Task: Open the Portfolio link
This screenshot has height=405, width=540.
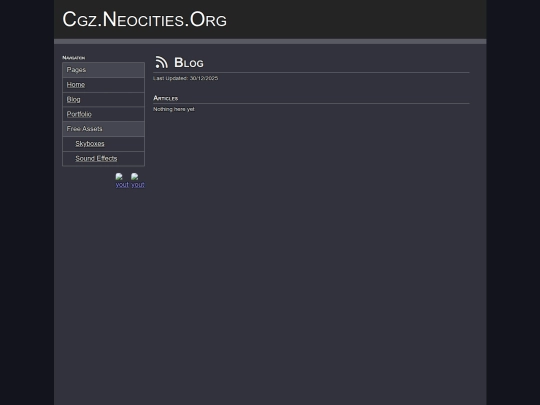Action: (79, 114)
